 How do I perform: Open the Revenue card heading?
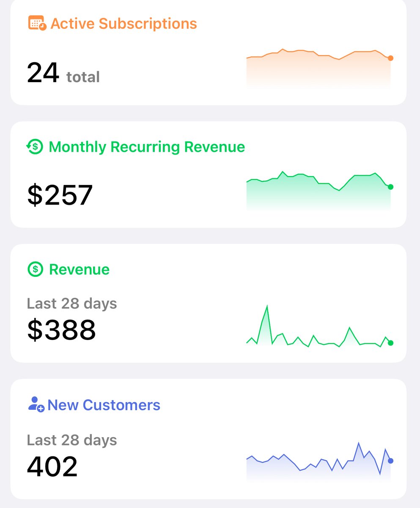79,269
